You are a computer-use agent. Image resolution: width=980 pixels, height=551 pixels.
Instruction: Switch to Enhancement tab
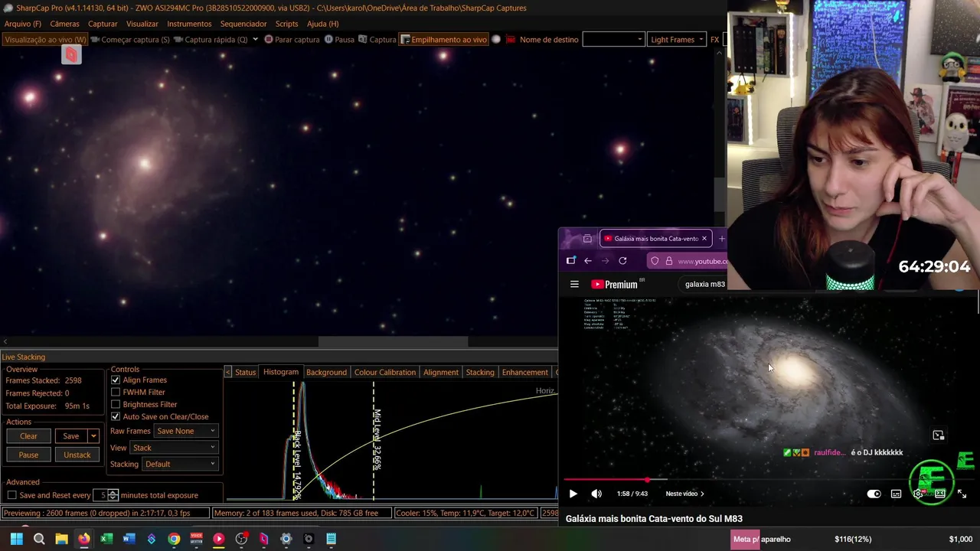[x=524, y=372]
